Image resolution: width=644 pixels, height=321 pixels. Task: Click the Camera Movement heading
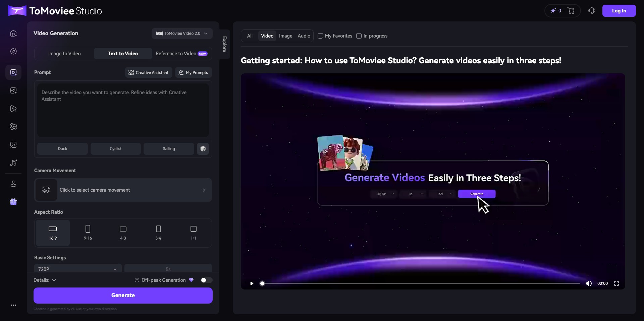(x=55, y=171)
